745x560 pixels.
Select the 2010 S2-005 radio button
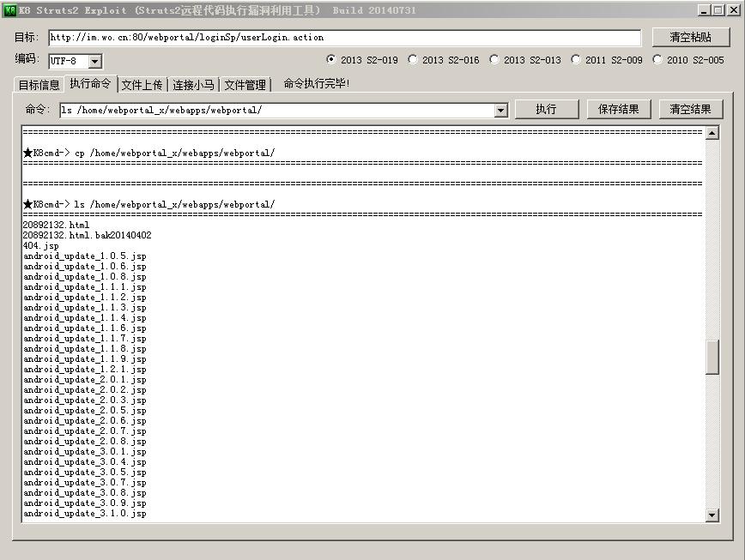point(657,59)
